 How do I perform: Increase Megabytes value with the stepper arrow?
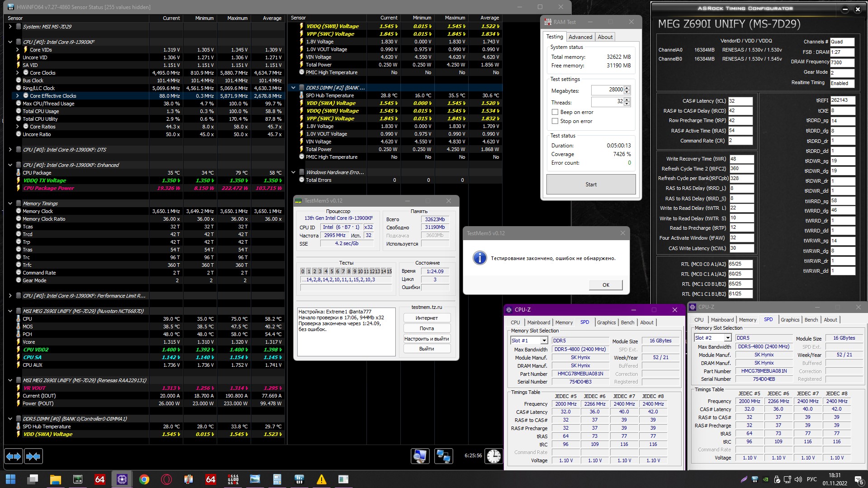pyautogui.click(x=627, y=88)
